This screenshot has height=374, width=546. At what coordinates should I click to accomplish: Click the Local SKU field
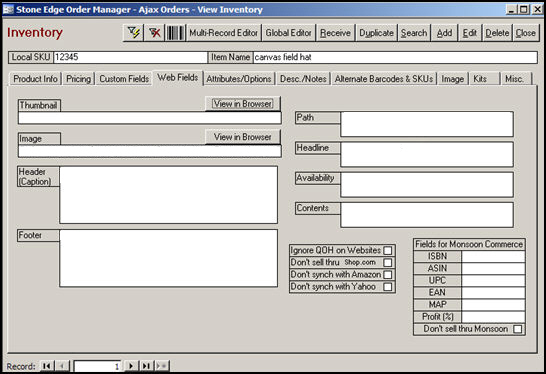(130, 57)
